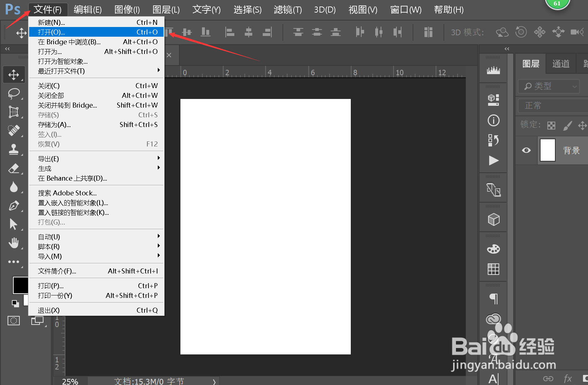Collapse the right panel dock arrows
This screenshot has width=588, height=385.
point(507,49)
